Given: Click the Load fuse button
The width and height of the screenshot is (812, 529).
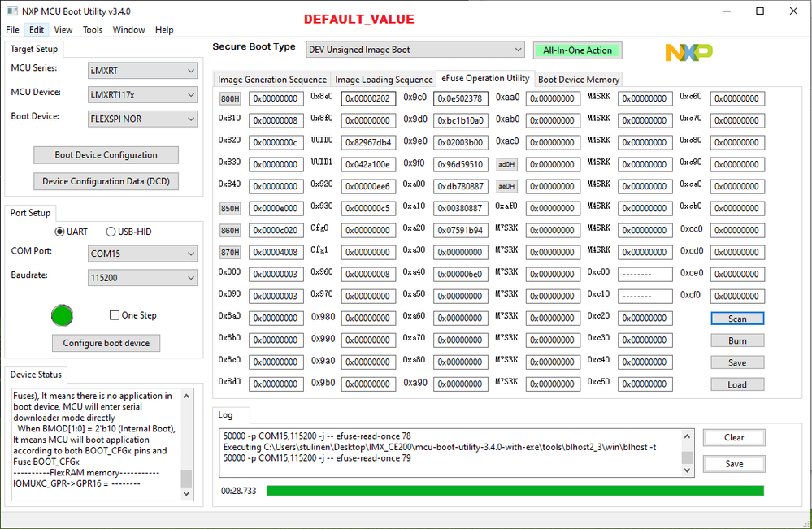Looking at the screenshot, I should [x=737, y=384].
